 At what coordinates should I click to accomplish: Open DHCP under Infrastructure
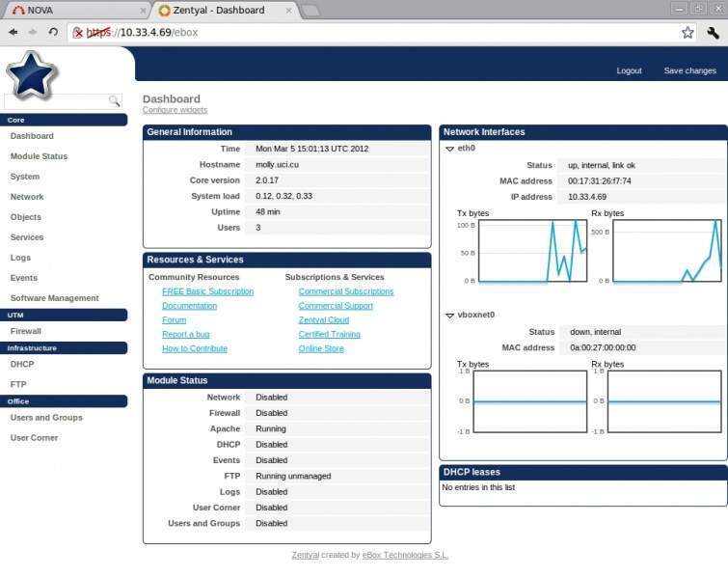pyautogui.click(x=22, y=365)
